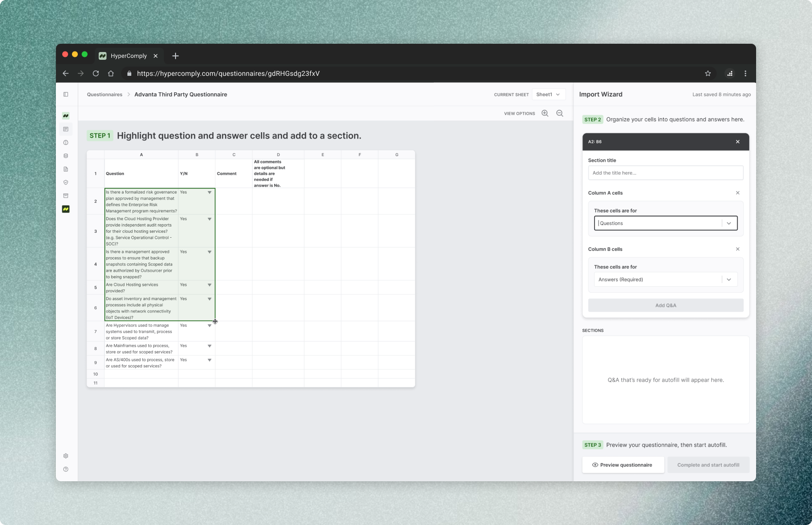The width and height of the screenshot is (812, 525).
Task: Go forward in browser history
Action: (81, 73)
